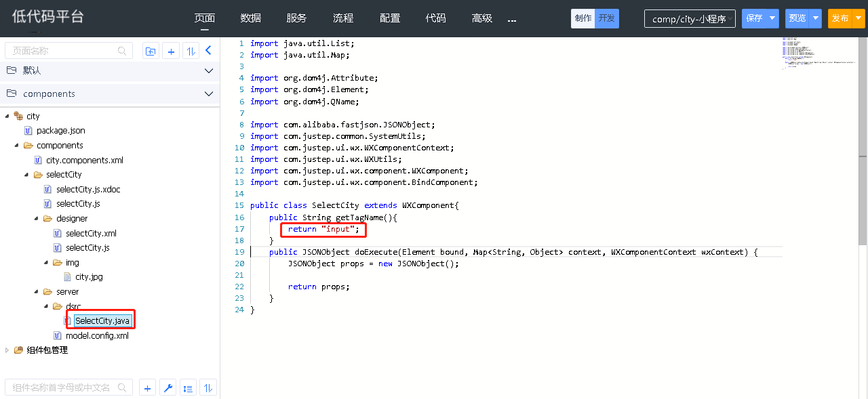Image resolution: width=868 pixels, height=399 pixels.
Task: Open model.config.xml in the tree
Action: (97, 335)
